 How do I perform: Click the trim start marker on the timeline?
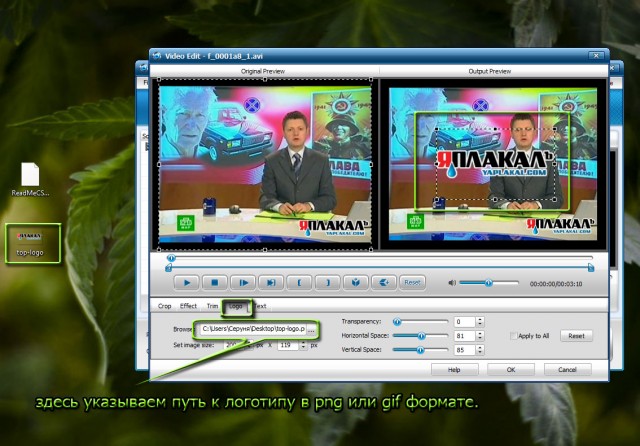(x=168, y=268)
